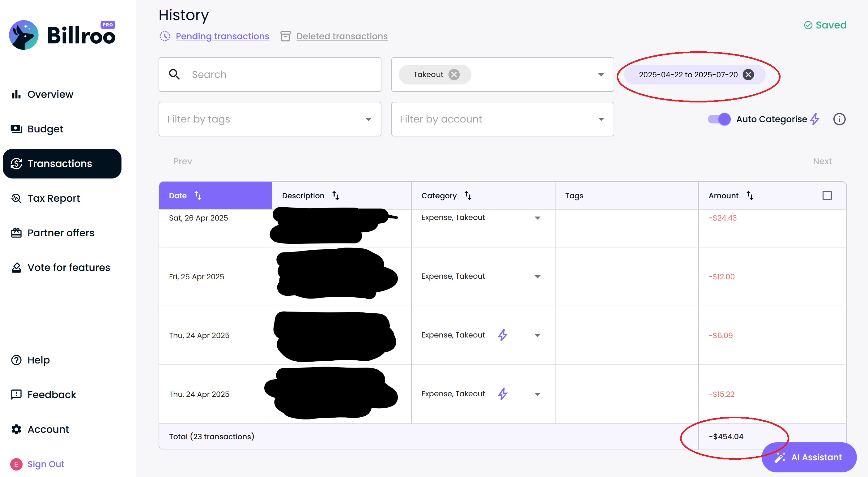Open the Pending transactions link
Viewport: 868px width, 477px height.
[222, 36]
